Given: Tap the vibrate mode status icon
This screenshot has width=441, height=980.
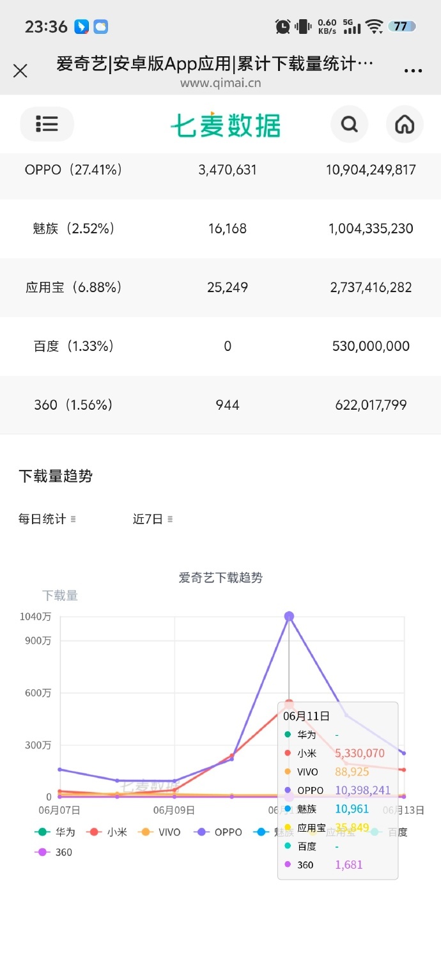Looking at the screenshot, I should coord(303,27).
